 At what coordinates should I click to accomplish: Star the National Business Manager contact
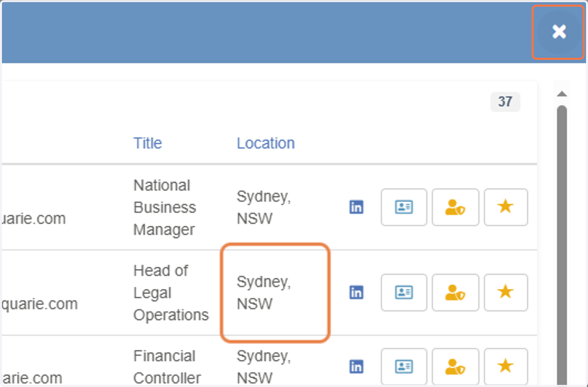(506, 207)
